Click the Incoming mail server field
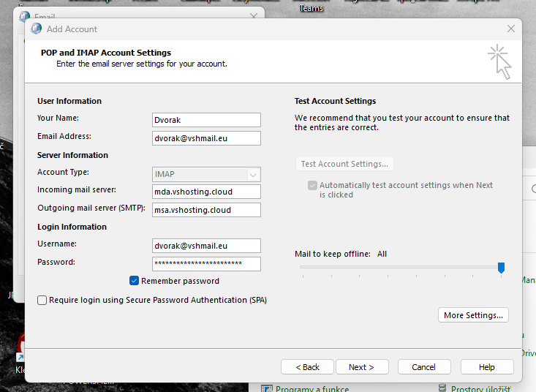Image resolution: width=536 pixels, height=392 pixels. (x=206, y=192)
